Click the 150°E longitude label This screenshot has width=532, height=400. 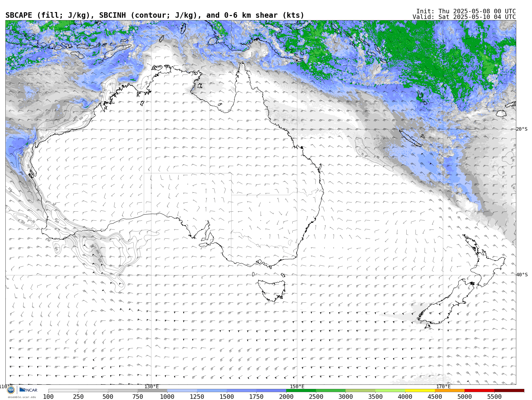tap(297, 387)
